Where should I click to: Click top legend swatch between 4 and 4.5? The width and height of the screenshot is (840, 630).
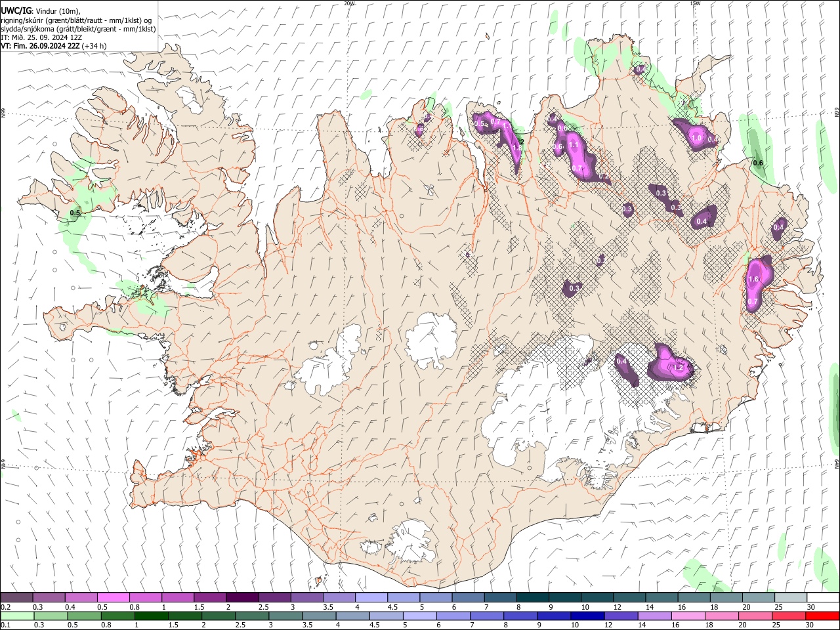(x=371, y=597)
